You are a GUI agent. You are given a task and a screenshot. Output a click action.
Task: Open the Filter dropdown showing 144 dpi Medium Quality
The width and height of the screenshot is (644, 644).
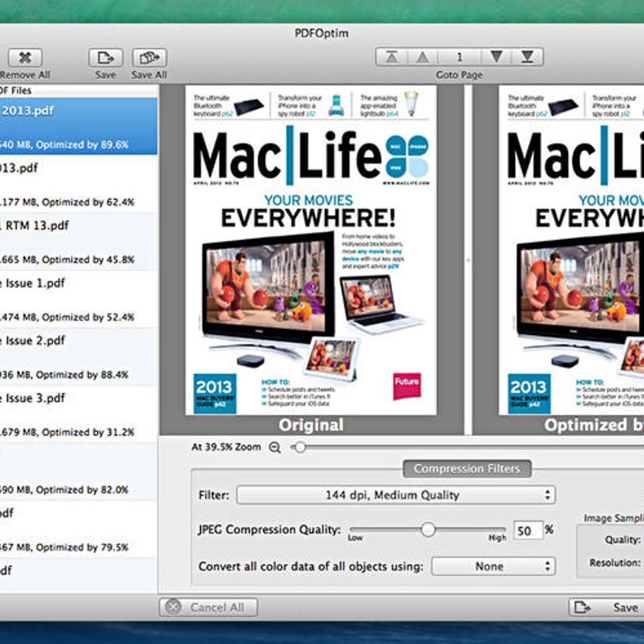(396, 494)
